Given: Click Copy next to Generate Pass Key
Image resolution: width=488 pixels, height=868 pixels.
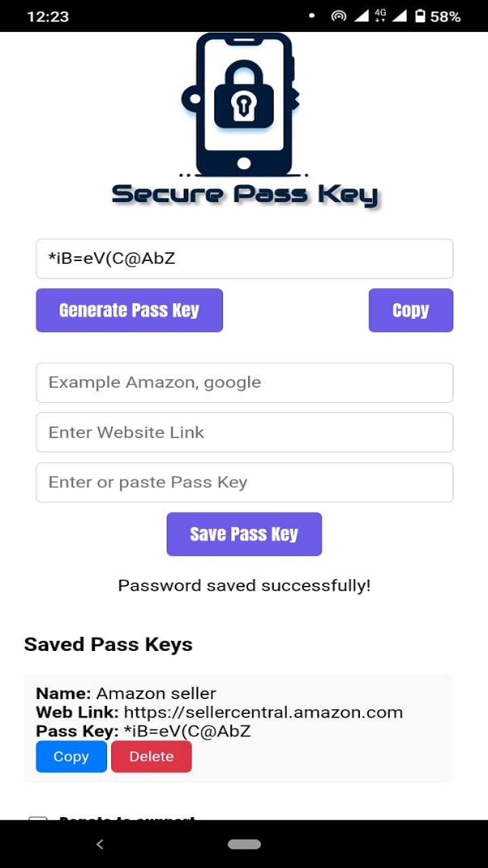Looking at the screenshot, I should (411, 310).
